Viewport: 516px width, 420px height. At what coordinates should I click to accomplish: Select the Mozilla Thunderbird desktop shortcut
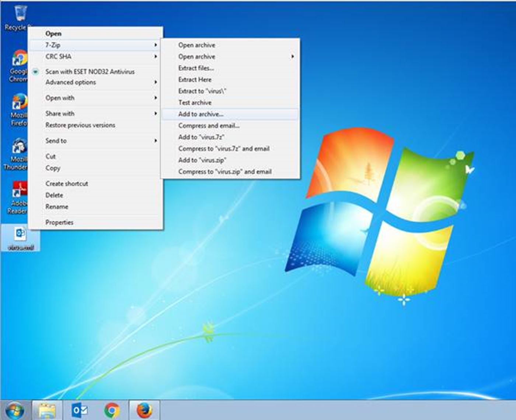point(18,147)
